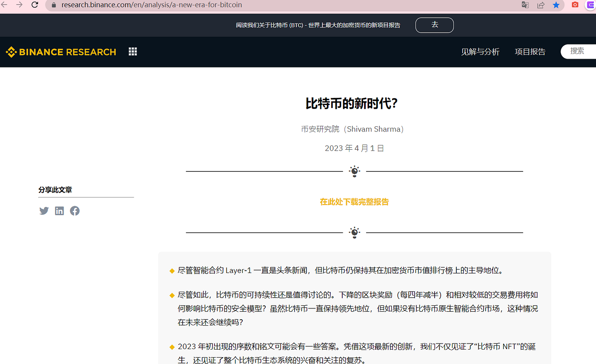Click the address bar URL

(x=152, y=5)
